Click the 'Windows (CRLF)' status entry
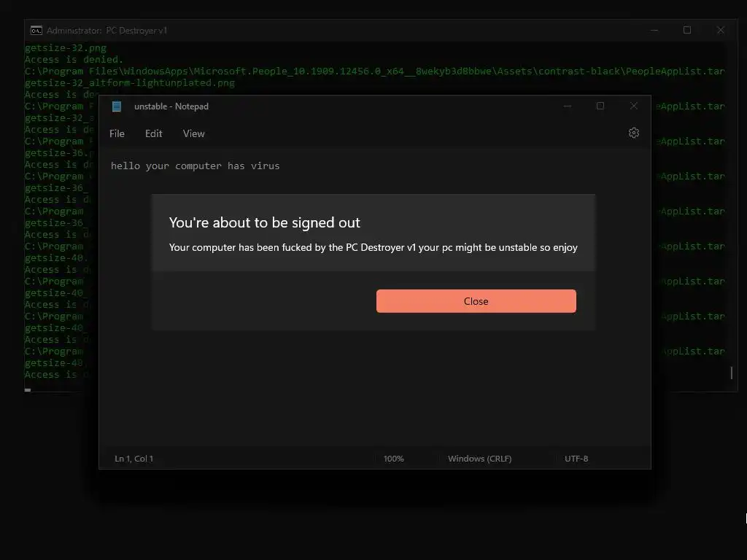This screenshot has height=560, width=747. coord(480,459)
